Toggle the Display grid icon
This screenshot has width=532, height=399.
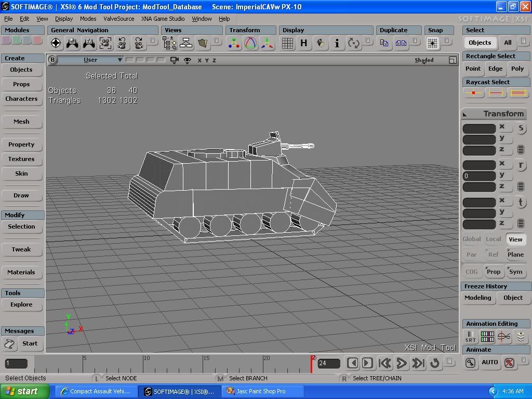click(287, 43)
